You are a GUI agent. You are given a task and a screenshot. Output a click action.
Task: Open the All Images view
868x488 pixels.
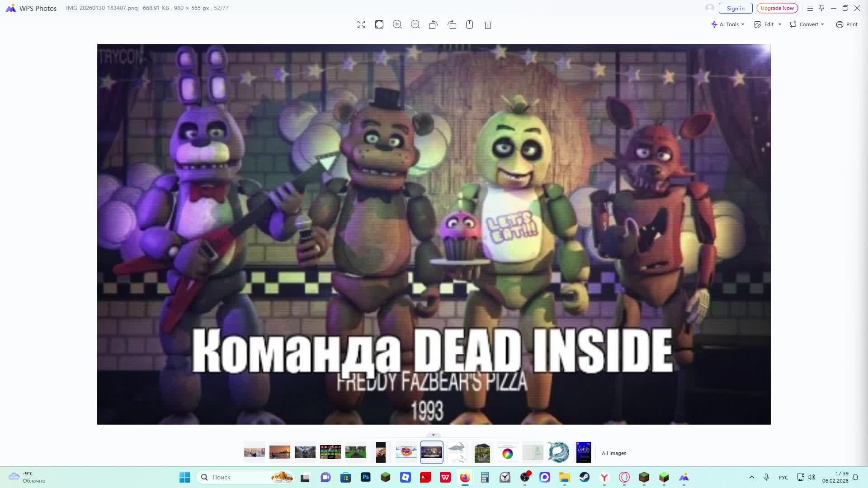[613, 453]
